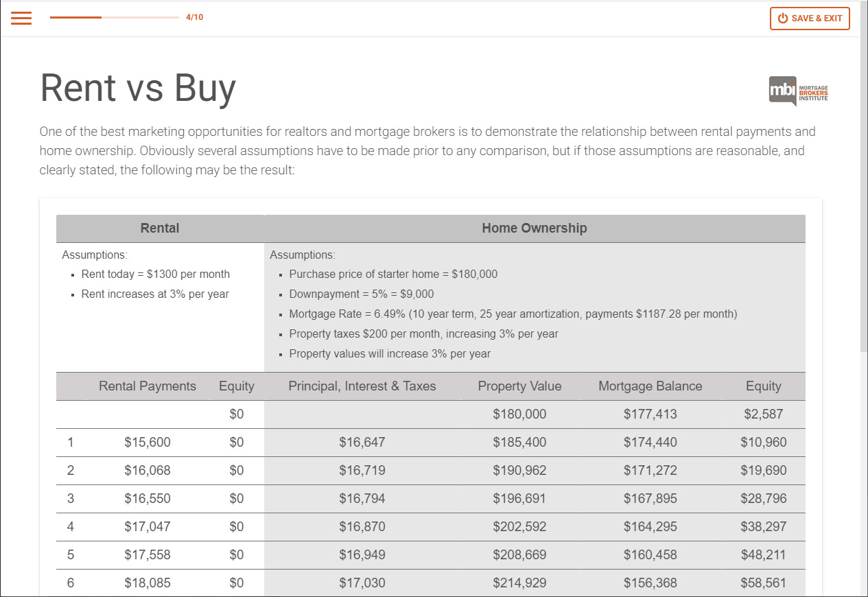Click the SAVE & EXIT text label
This screenshot has height=597, width=868.
point(817,19)
